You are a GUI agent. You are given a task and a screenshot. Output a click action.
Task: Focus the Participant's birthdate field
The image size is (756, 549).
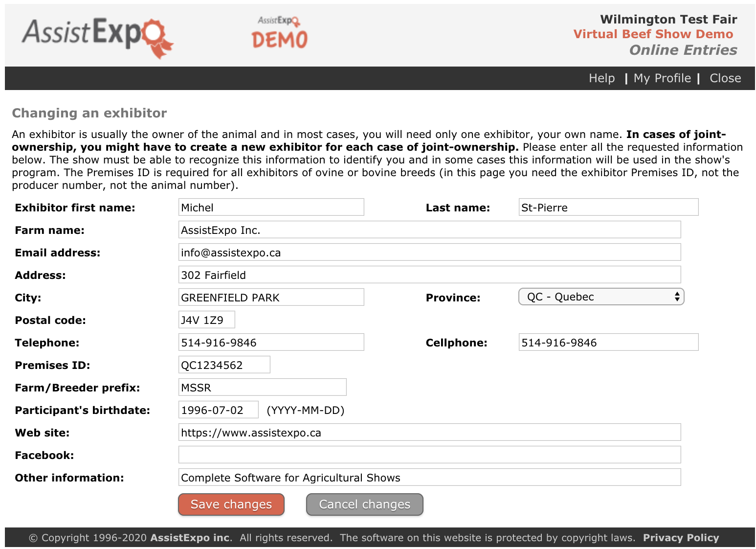point(218,410)
